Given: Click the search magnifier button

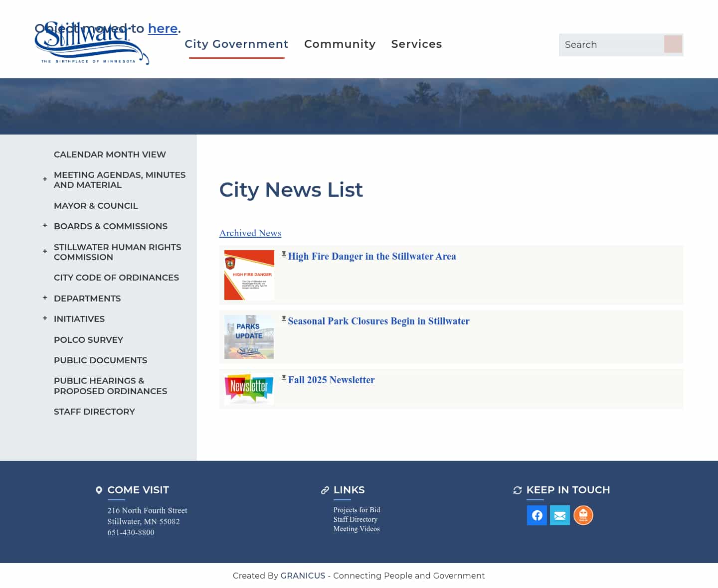Looking at the screenshot, I should (673, 44).
